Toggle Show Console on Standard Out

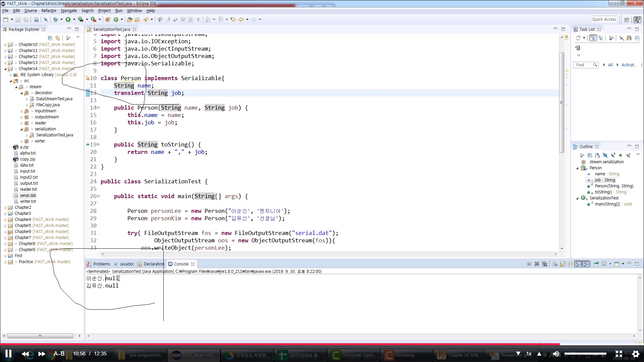click(578, 264)
